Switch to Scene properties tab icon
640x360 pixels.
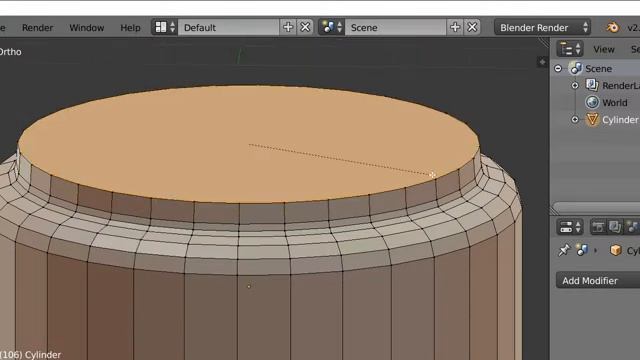pyautogui.click(x=632, y=227)
